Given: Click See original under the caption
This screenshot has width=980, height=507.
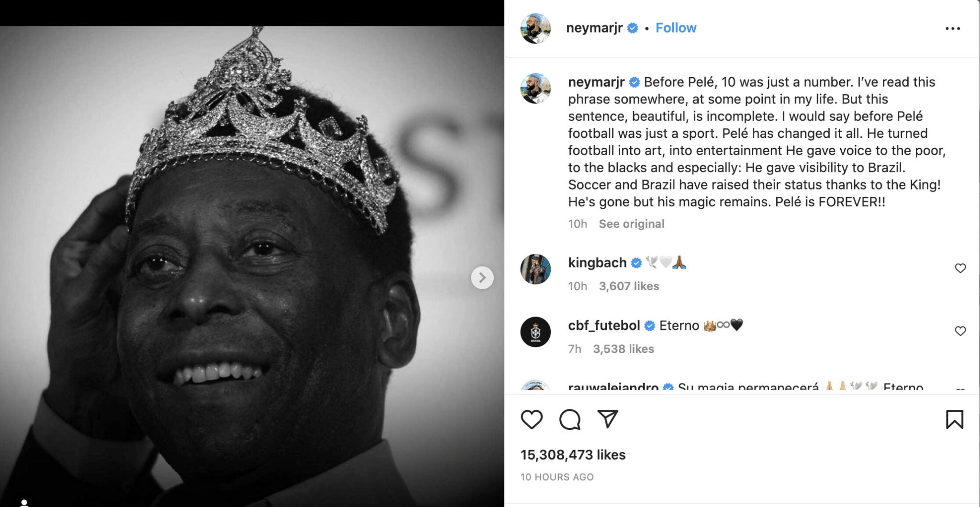Looking at the screenshot, I should coord(632,224).
